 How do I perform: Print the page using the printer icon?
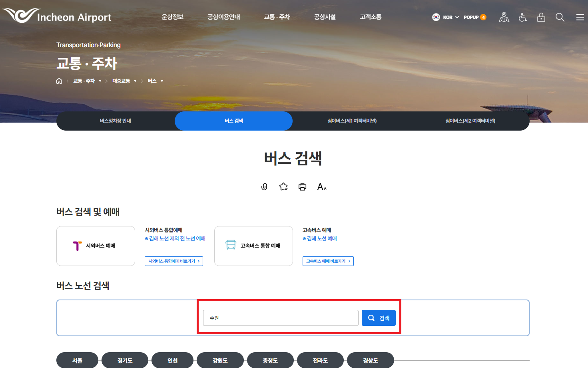(x=302, y=186)
